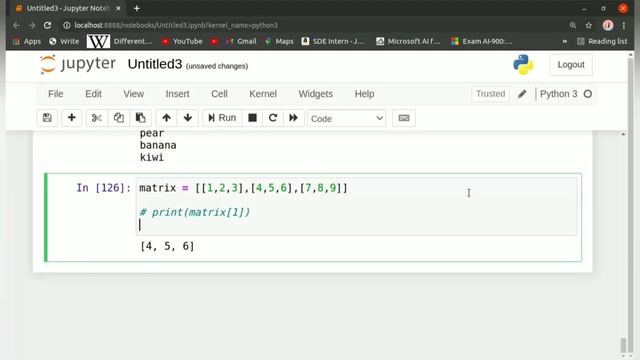Open the View menu
Viewport: 640px width, 360px height.
[133, 94]
